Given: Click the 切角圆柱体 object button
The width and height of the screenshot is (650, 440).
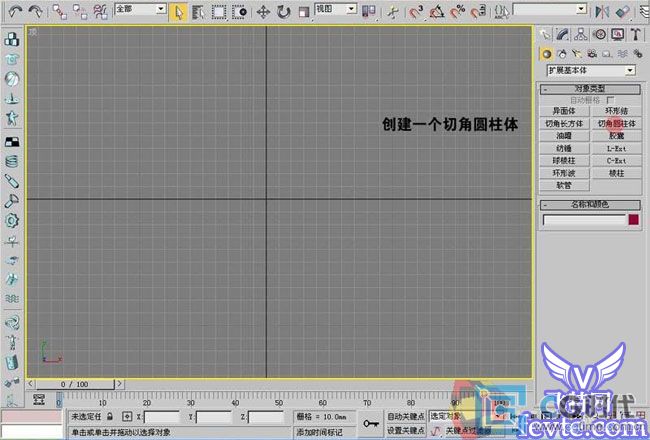Looking at the screenshot, I should click(x=616, y=124).
